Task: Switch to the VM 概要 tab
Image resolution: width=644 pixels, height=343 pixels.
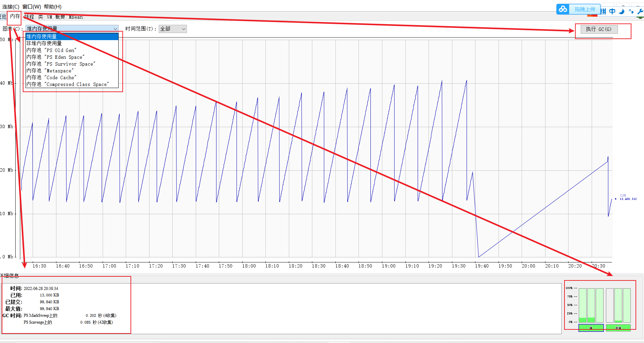Action: 56,17
